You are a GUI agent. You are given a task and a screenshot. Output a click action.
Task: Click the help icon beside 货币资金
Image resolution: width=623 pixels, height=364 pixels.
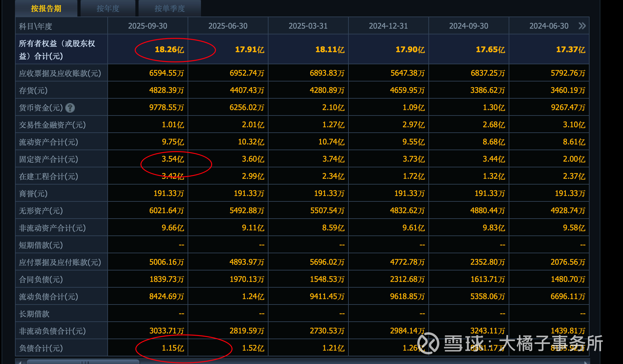click(70, 108)
